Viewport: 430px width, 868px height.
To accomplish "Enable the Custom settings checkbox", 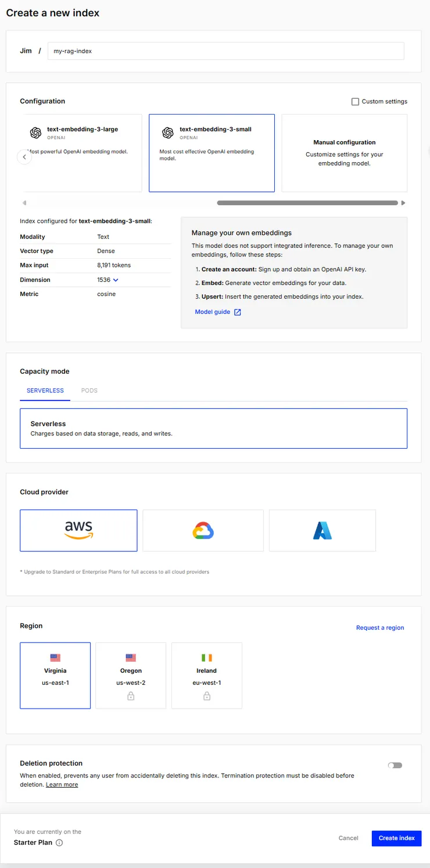I will (355, 102).
